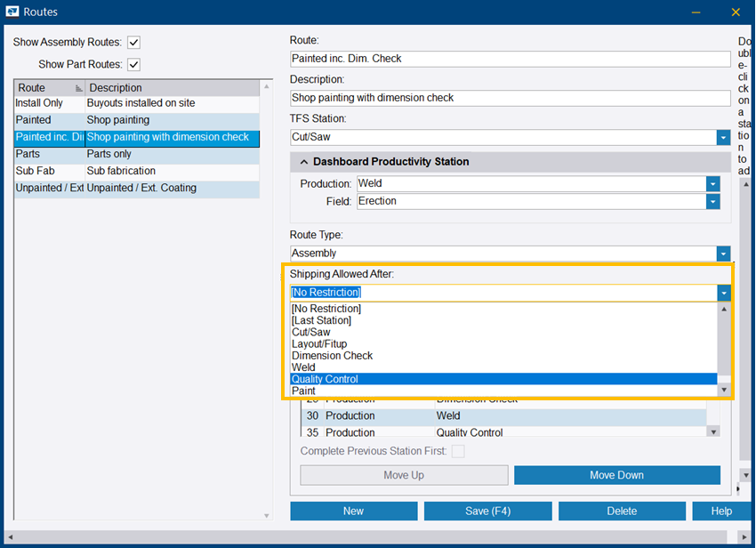Click the Route column sort indicator icon
Screen dimensions: 756x548
click(x=78, y=88)
